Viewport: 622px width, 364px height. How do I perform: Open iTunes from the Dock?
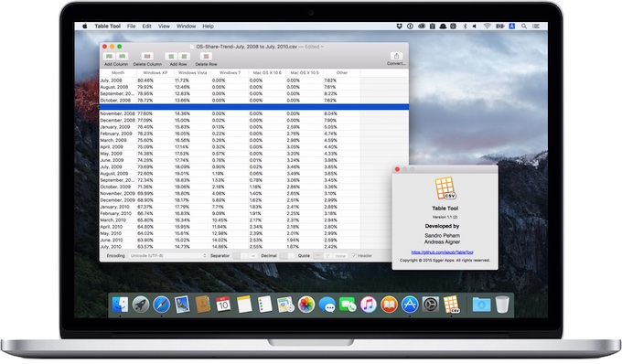click(369, 305)
